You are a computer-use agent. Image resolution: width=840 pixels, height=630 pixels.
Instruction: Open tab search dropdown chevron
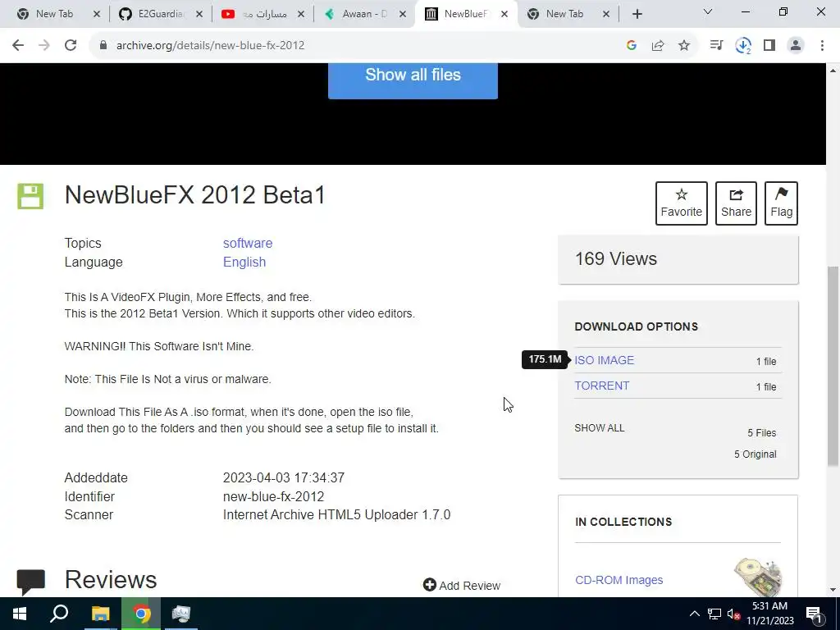coord(708,11)
